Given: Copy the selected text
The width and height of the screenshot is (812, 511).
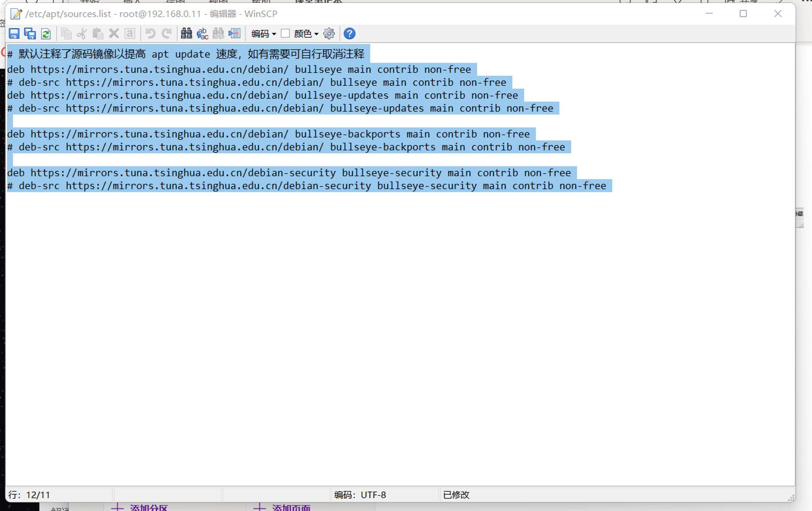Looking at the screenshot, I should [x=66, y=34].
